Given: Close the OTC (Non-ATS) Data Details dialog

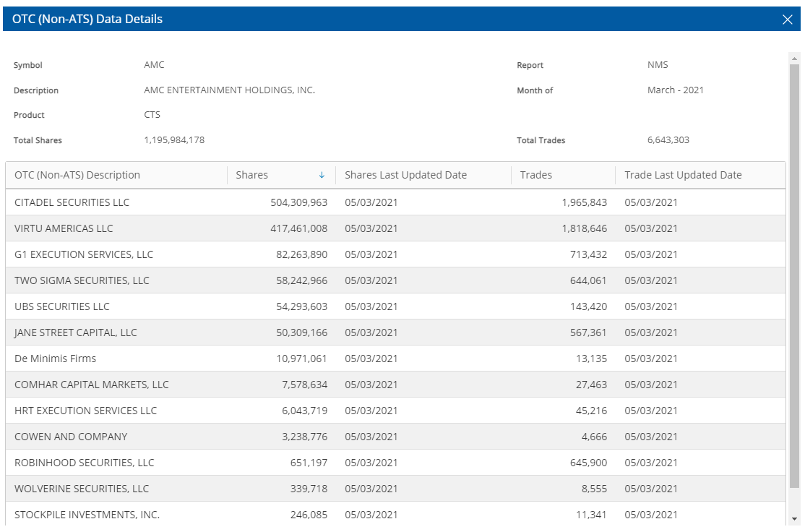Looking at the screenshot, I should pyautogui.click(x=787, y=20).
